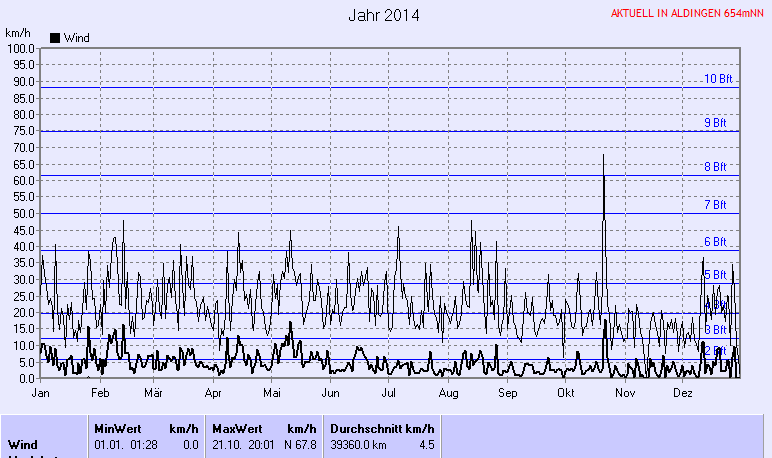Click the 6 Bft scale label
This screenshot has height=458, width=772.
pyautogui.click(x=715, y=242)
